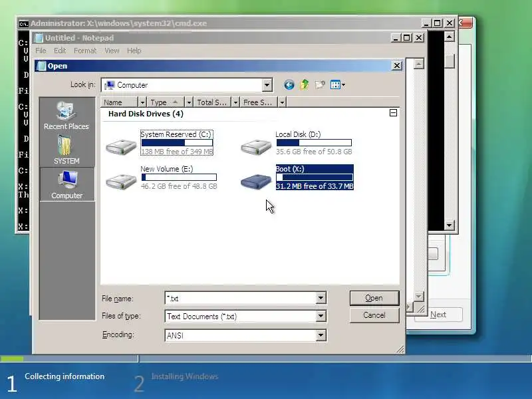Open Notepad's Help menu
Screen dimensions: 532x399
[x=134, y=51]
